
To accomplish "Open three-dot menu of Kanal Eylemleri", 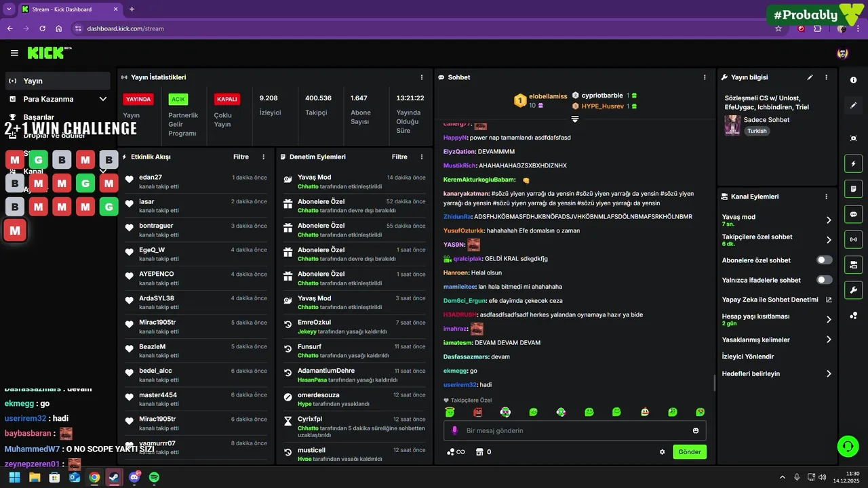I will coord(826,197).
